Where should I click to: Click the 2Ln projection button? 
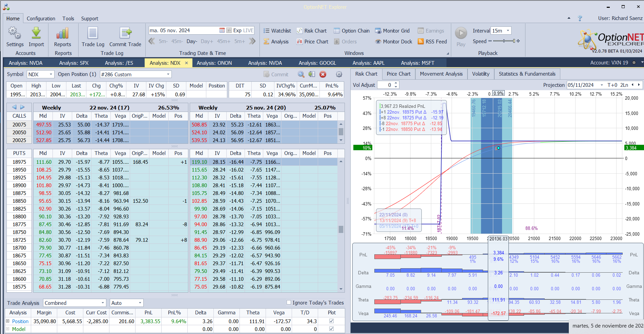624,85
